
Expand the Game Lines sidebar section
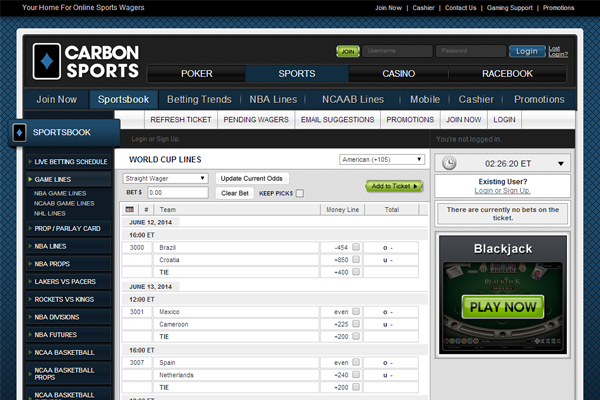click(x=68, y=180)
